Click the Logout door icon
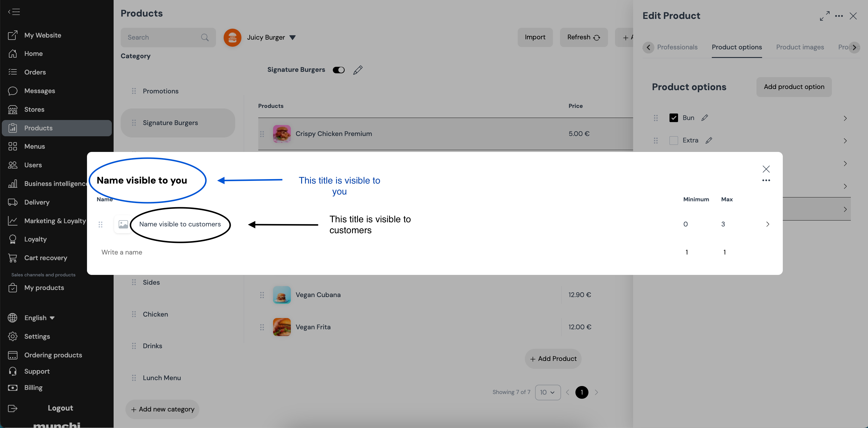Image resolution: width=868 pixels, height=428 pixels. (13, 408)
